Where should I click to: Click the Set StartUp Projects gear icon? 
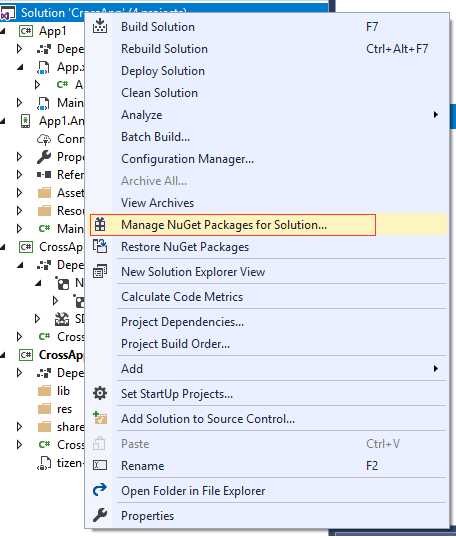click(100, 393)
